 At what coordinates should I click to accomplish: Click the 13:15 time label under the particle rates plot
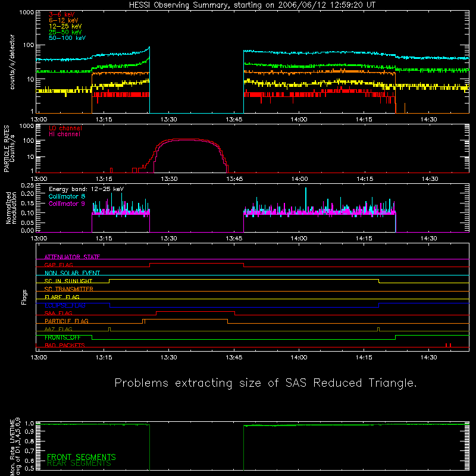(104, 179)
